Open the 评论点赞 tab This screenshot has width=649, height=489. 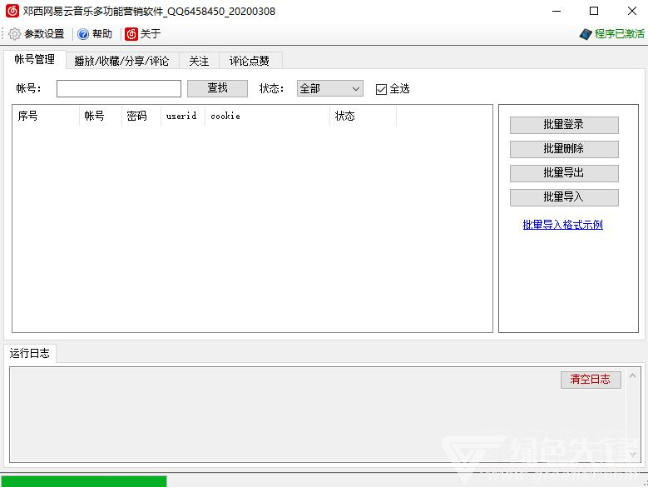coord(250,61)
